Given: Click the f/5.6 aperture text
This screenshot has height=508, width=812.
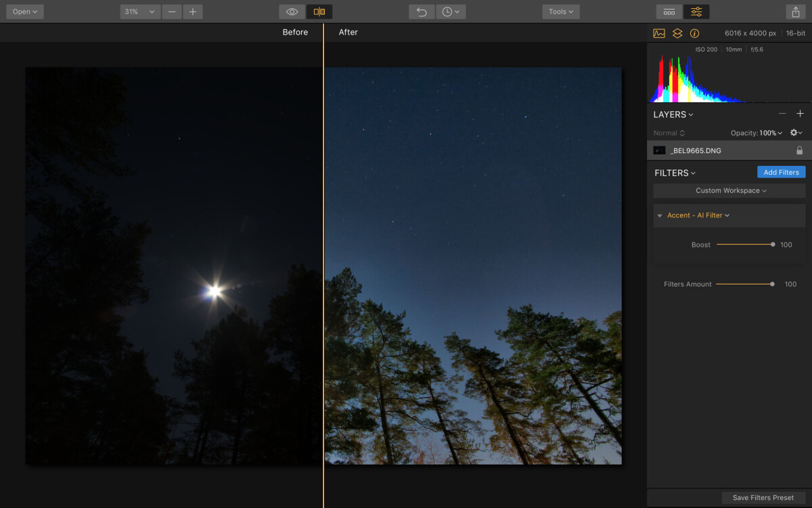Looking at the screenshot, I should click(757, 49).
